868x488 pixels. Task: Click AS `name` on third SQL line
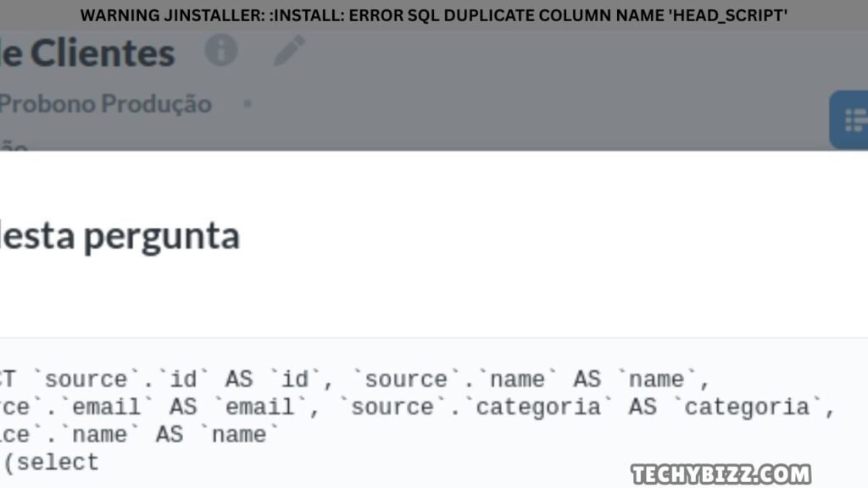coord(211,435)
